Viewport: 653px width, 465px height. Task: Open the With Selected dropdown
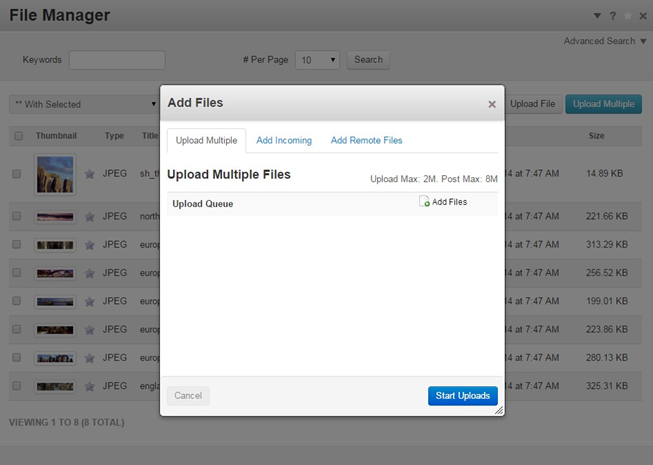[84, 104]
